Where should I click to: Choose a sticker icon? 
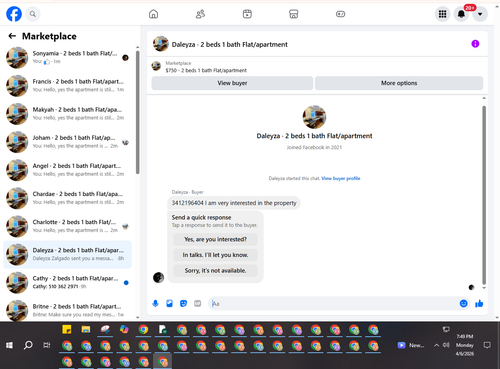[x=183, y=303]
